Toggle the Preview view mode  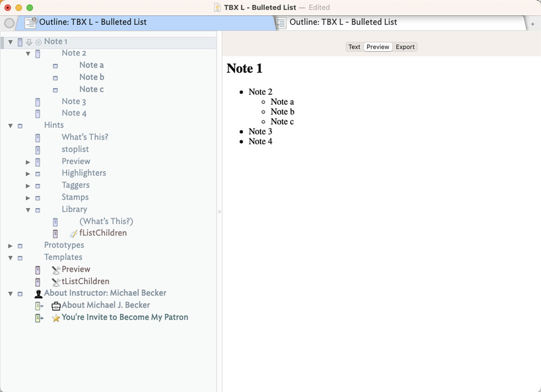tap(378, 46)
